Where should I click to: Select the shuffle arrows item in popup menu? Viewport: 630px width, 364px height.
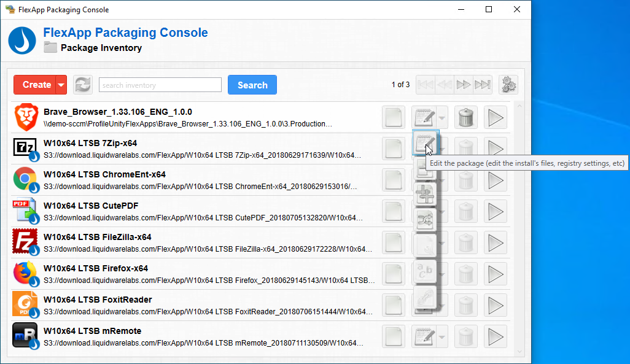click(426, 221)
